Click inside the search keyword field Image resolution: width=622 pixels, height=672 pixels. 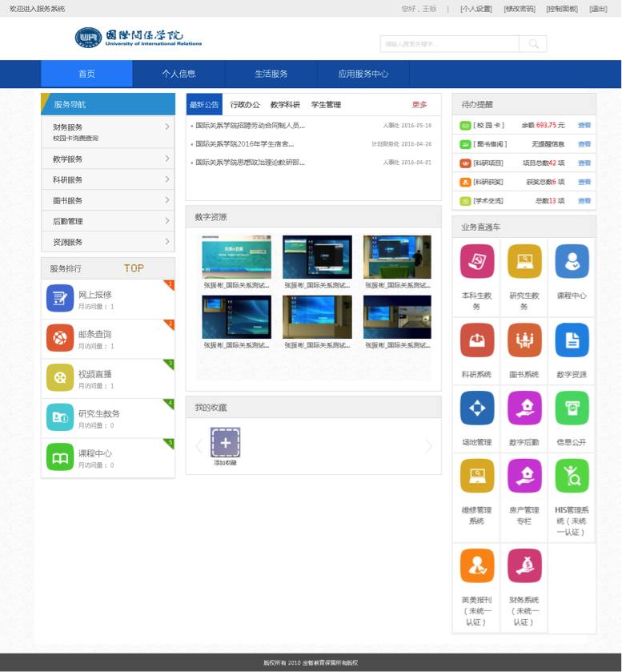tap(450, 44)
